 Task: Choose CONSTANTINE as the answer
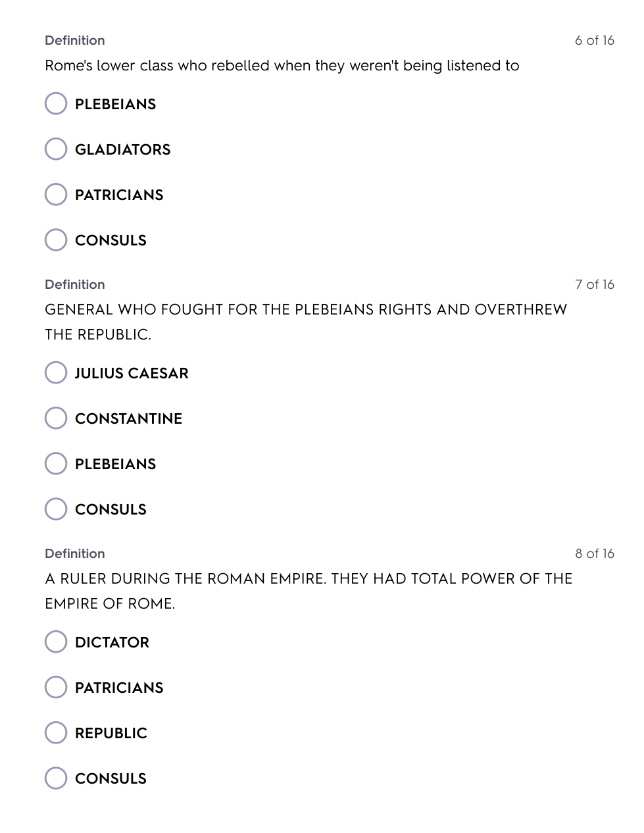[x=56, y=418]
